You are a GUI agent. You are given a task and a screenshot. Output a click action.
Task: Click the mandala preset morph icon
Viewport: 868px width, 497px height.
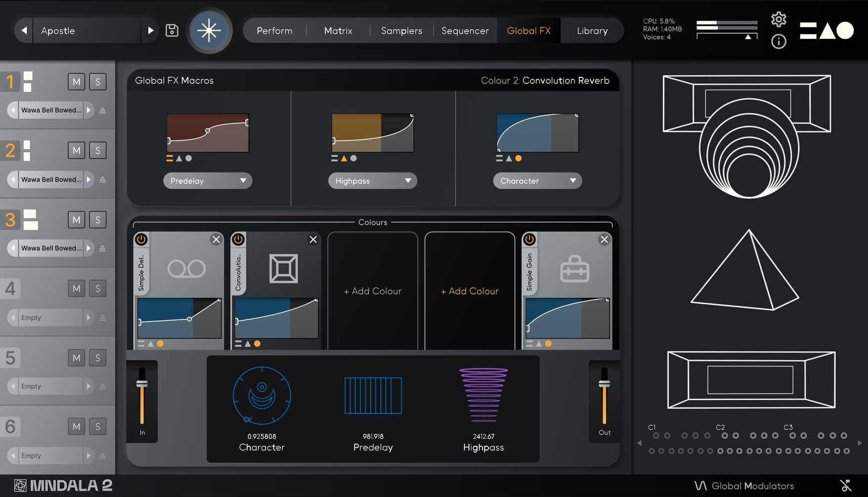click(209, 30)
